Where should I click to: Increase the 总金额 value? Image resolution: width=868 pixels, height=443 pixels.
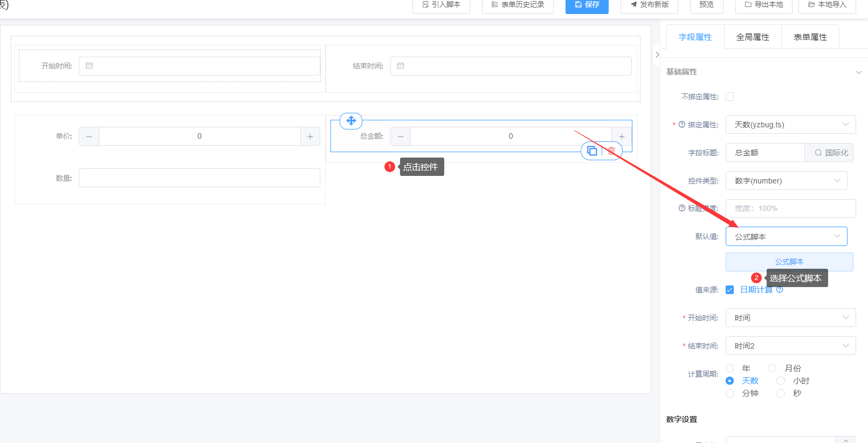point(622,137)
